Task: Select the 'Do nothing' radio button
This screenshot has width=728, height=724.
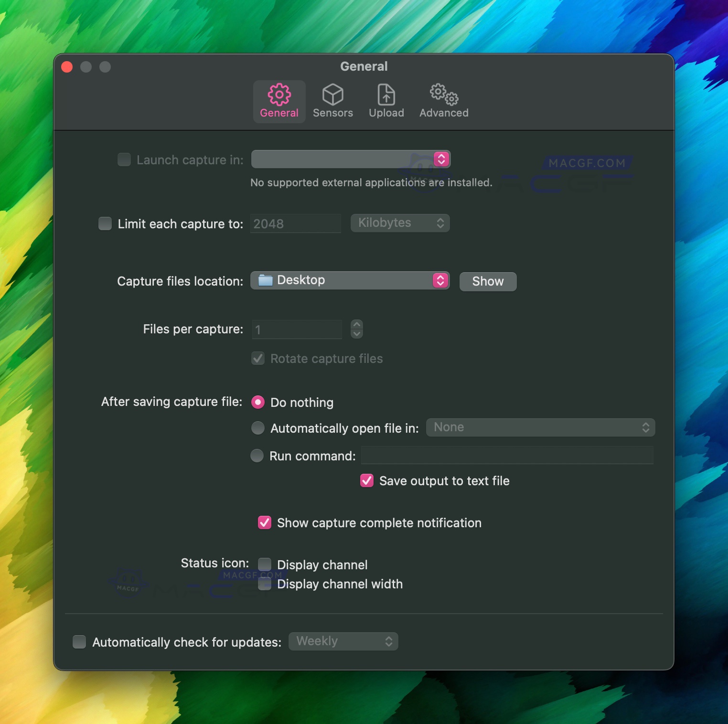Action: tap(258, 402)
